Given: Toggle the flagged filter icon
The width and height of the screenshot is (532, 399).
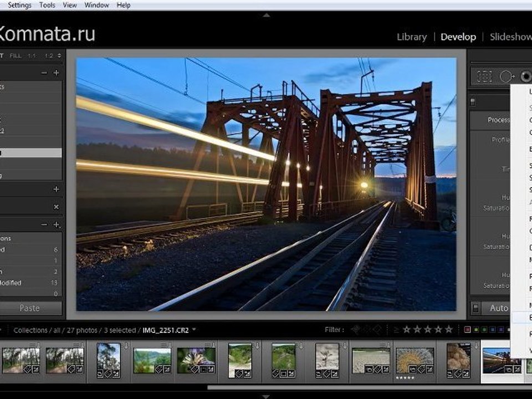Looking at the screenshot, I should click(356, 329).
